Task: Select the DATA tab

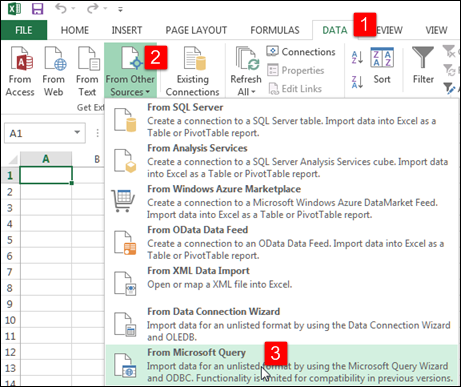Action: tap(335, 30)
